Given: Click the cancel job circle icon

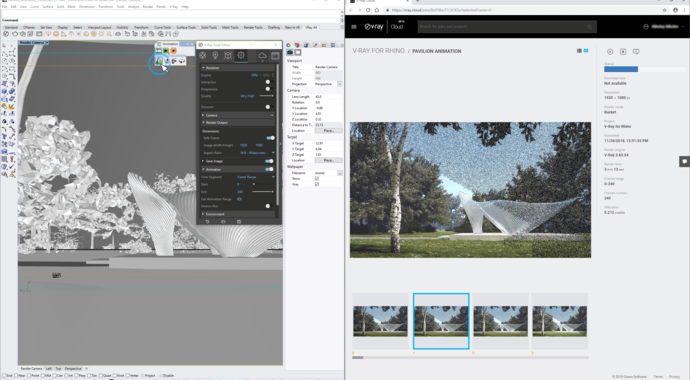Looking at the screenshot, I should click(610, 52).
